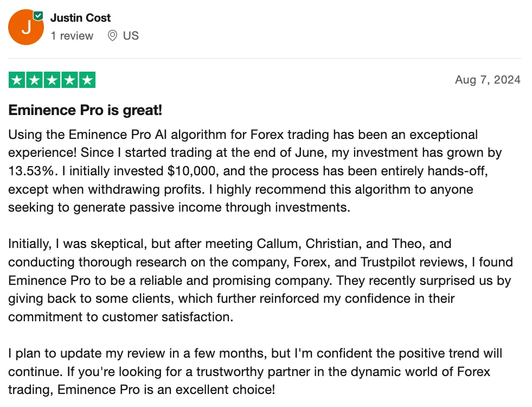Click the fourth green star

coord(70,80)
